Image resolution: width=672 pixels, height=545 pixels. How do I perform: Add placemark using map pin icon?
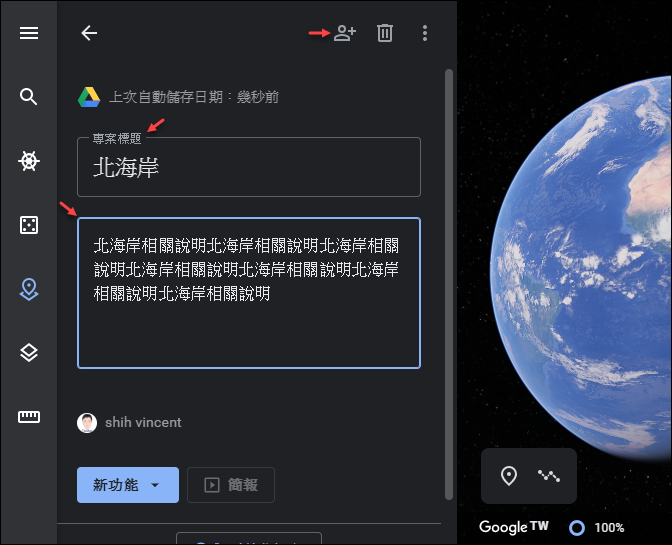pos(509,476)
